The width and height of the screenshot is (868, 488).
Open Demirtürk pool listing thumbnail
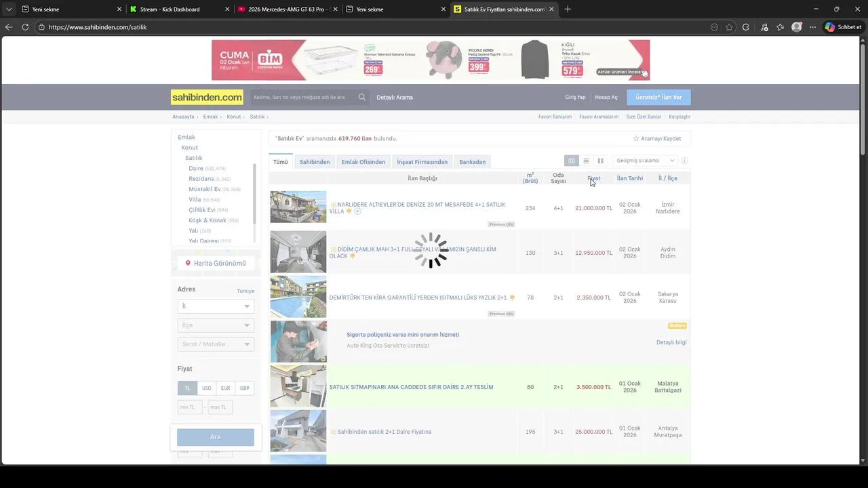coord(298,296)
